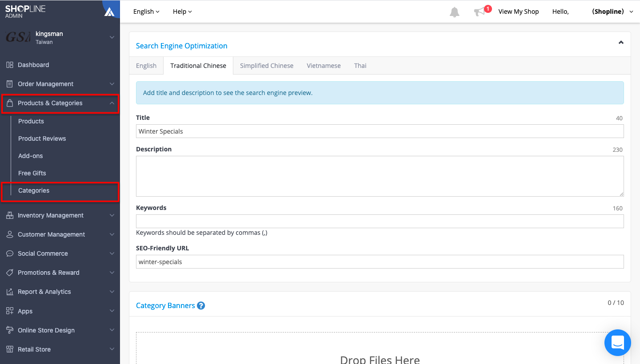Open Product Reviews submenu item
Viewport: 640px width, 364px height.
point(42,138)
